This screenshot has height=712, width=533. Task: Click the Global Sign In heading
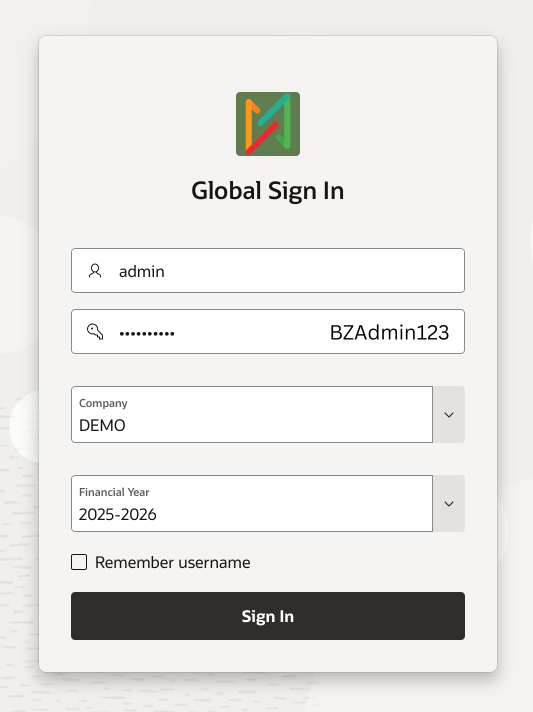point(268,191)
